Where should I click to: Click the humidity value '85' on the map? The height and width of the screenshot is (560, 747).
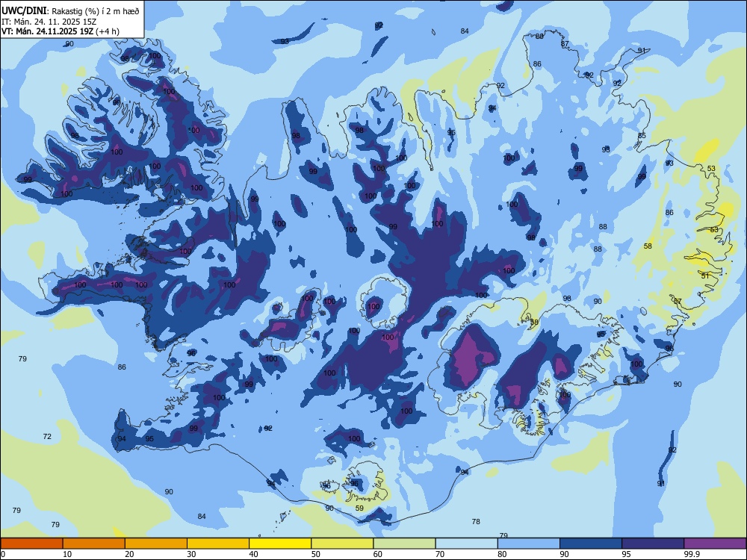point(642,136)
